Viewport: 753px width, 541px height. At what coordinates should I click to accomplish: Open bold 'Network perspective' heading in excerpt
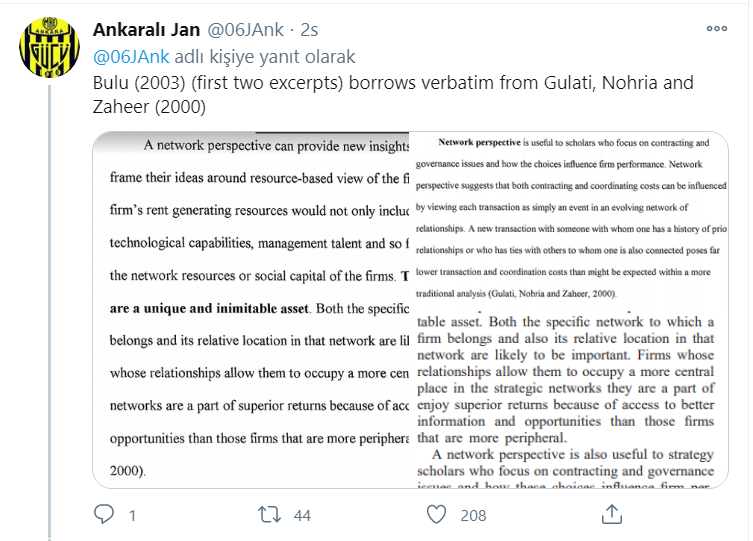[x=479, y=142]
